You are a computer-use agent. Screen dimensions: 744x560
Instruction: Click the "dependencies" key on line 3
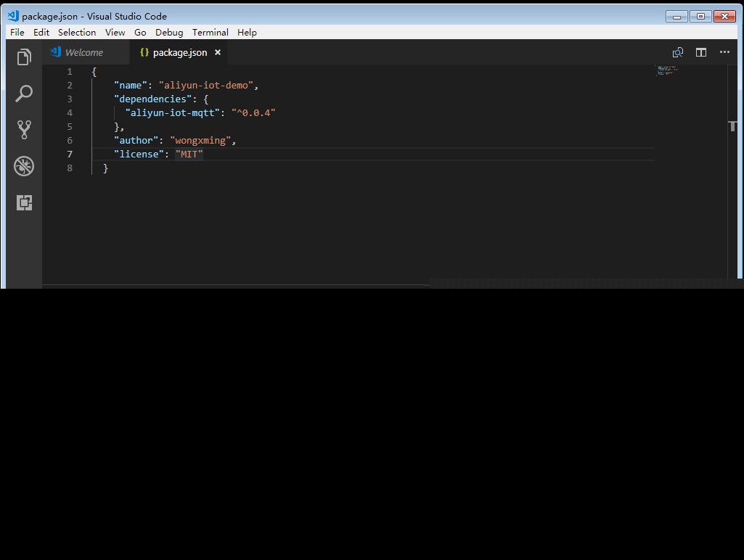(x=152, y=99)
